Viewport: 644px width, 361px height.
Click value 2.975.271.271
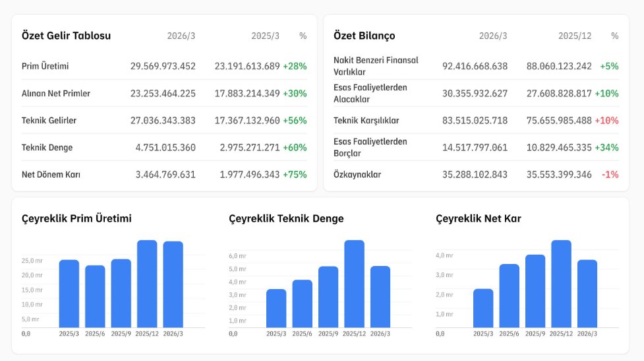(250, 148)
